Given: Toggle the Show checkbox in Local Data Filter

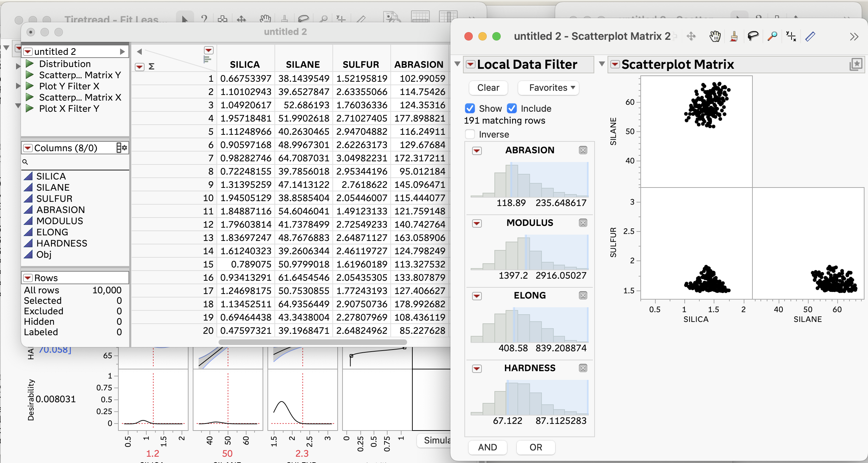Looking at the screenshot, I should click(470, 108).
